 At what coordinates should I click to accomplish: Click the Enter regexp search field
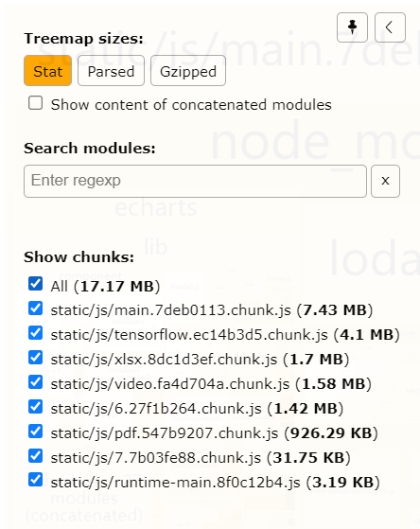click(195, 181)
